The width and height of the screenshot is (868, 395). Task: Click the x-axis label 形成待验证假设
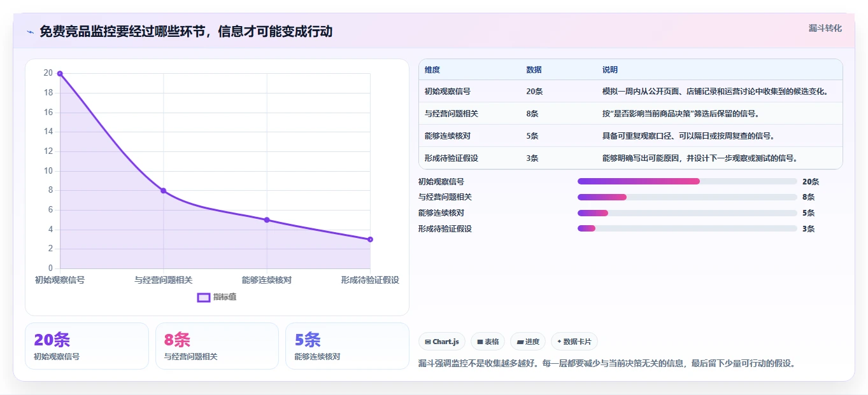(370, 280)
